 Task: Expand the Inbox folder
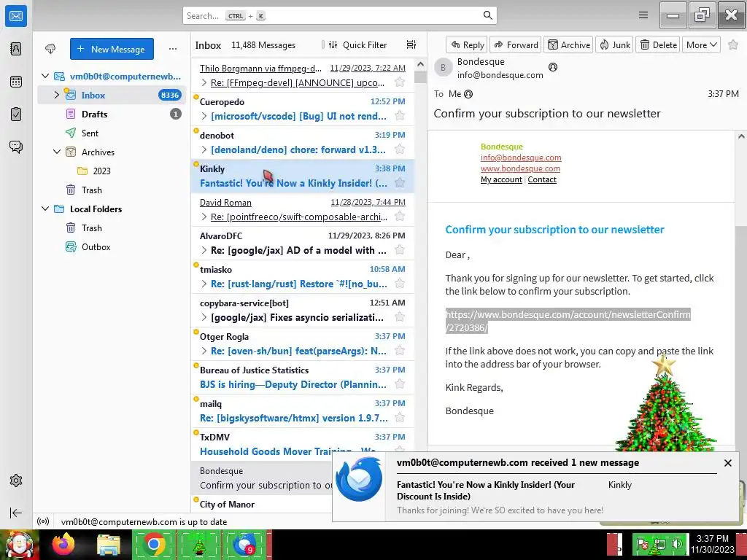pos(57,95)
